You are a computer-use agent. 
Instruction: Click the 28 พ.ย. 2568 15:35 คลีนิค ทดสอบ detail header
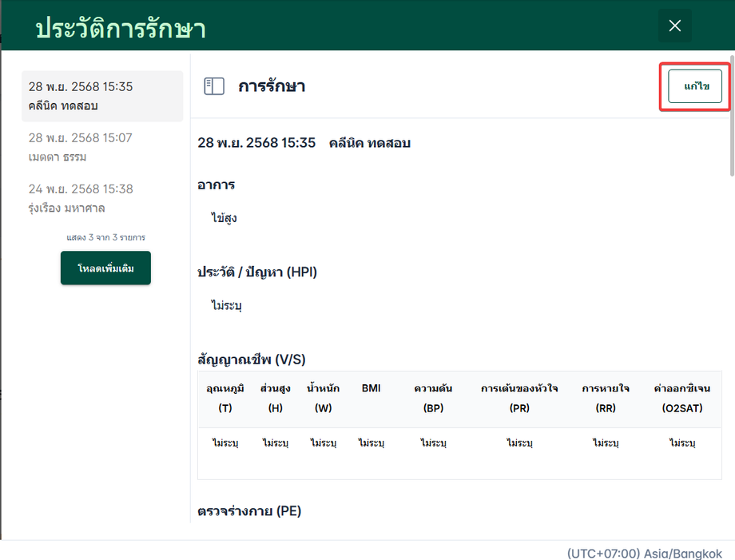pos(304,143)
